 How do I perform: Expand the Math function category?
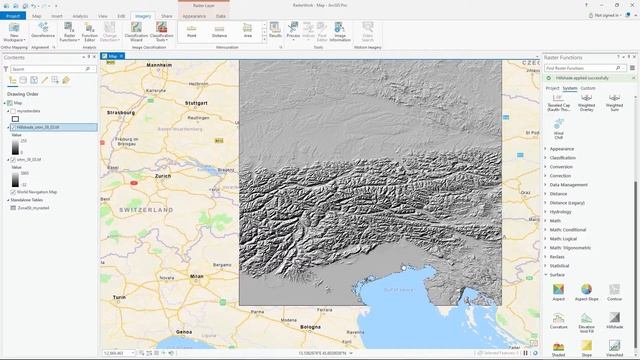point(546,221)
